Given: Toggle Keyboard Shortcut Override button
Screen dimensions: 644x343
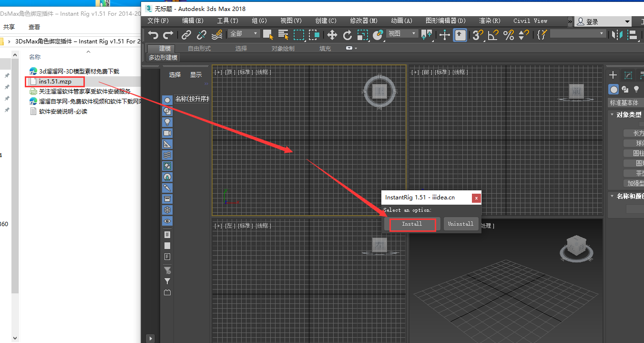Looking at the screenshot, I should [x=460, y=35].
